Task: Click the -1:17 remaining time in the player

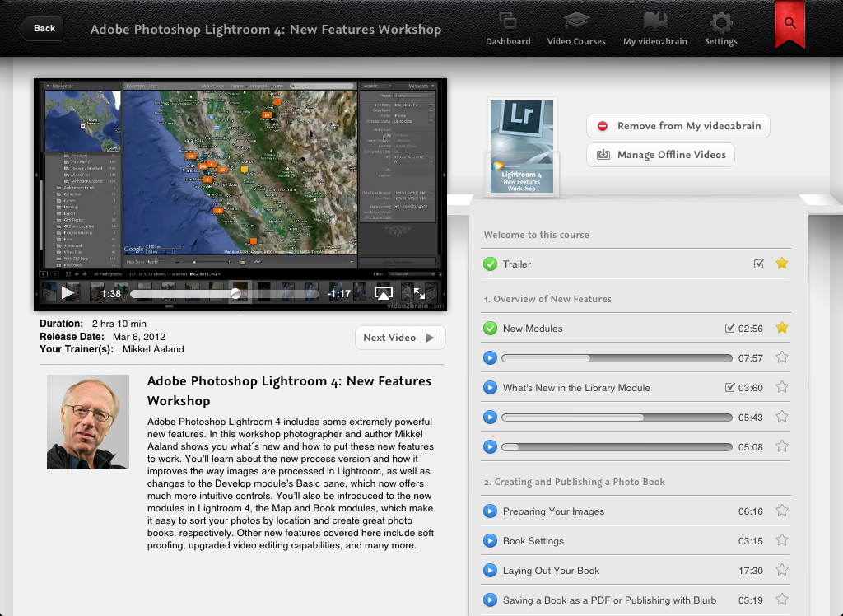Action: [338, 294]
